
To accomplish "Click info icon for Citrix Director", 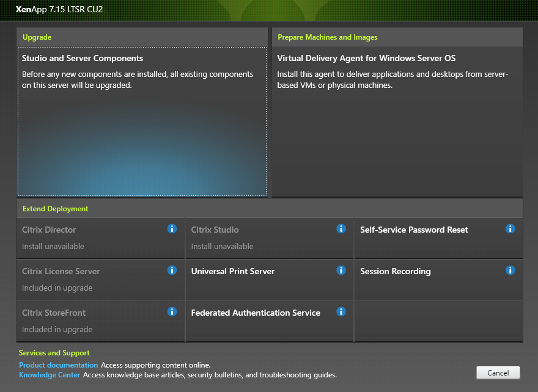I will [x=172, y=229].
